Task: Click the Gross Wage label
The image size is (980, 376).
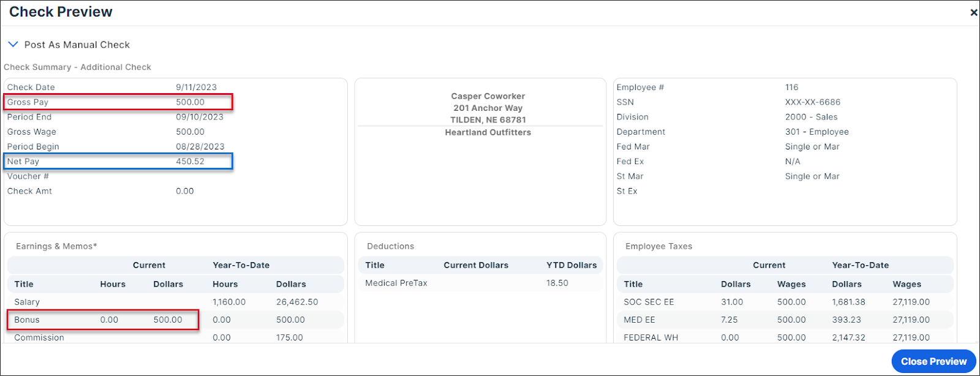Action: 32,132
